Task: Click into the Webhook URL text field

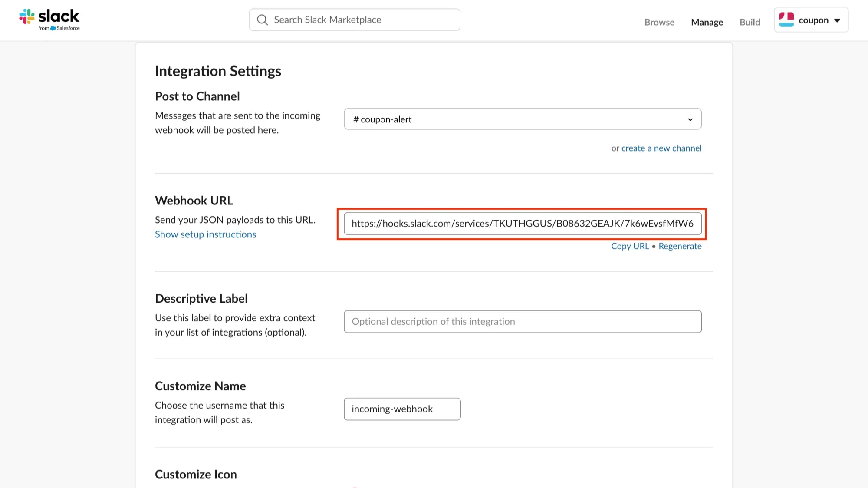Action: tap(522, 224)
